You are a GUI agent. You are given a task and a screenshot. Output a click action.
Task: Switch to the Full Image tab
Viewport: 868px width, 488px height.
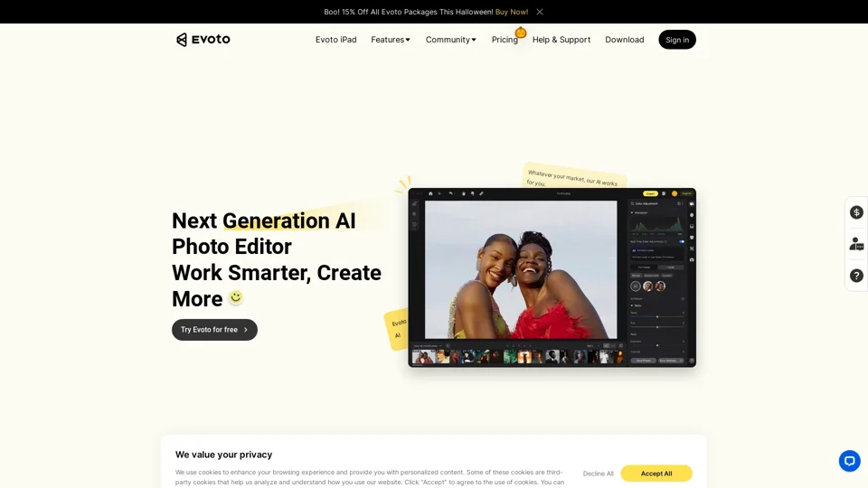coord(644,267)
